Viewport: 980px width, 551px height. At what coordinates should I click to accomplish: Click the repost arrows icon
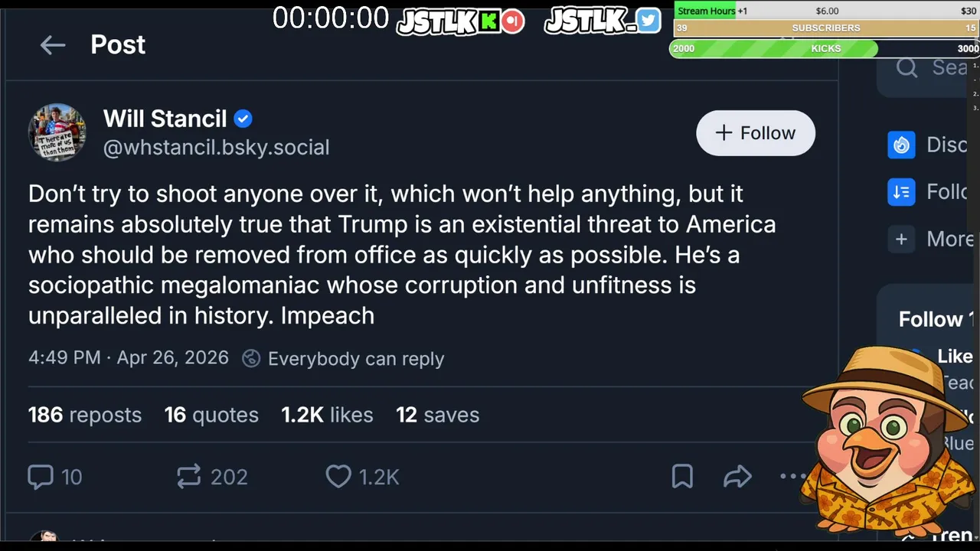(188, 477)
